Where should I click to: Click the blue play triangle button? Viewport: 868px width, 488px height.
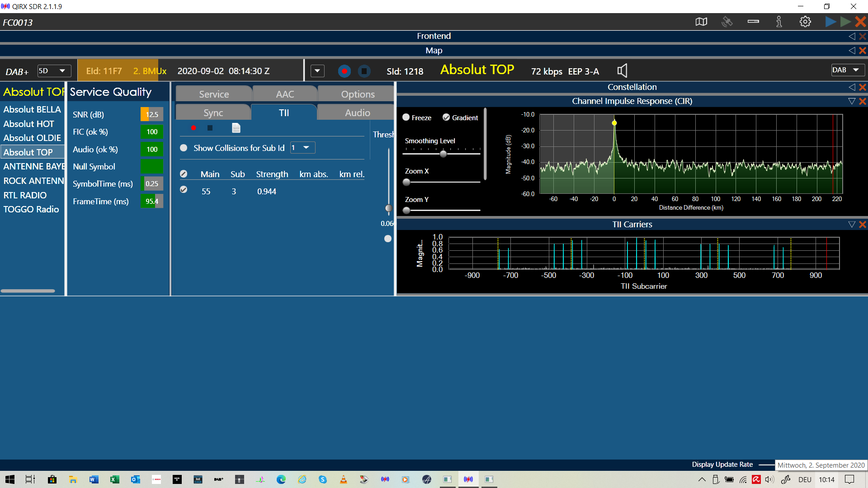(830, 22)
